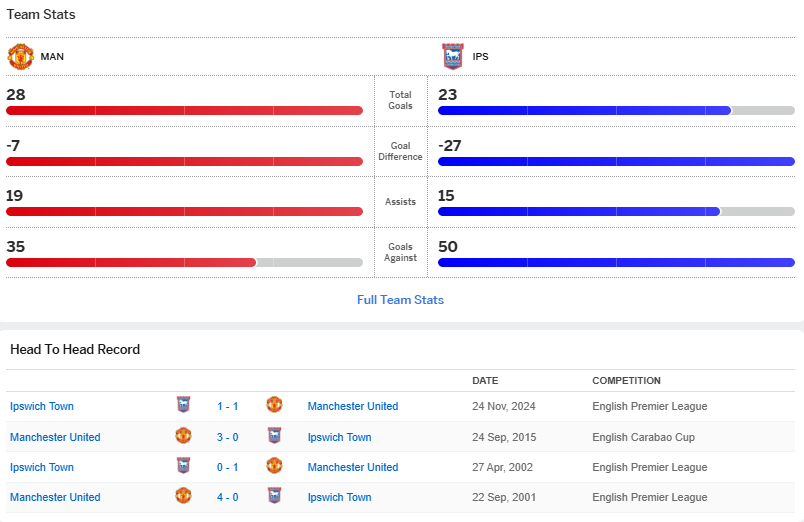The height and width of the screenshot is (522, 804).
Task: Click Manchester United home team in 2001 match
Action: point(55,497)
